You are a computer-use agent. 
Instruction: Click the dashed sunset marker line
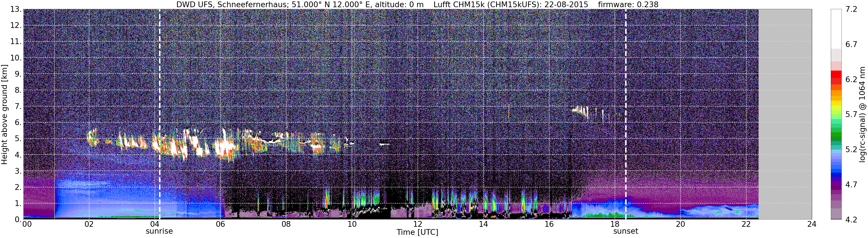(626, 114)
